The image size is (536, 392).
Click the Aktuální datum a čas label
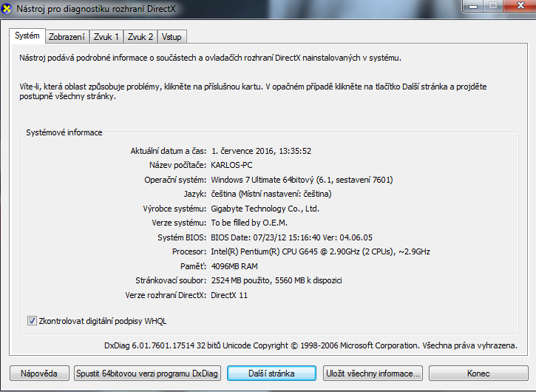coord(168,151)
